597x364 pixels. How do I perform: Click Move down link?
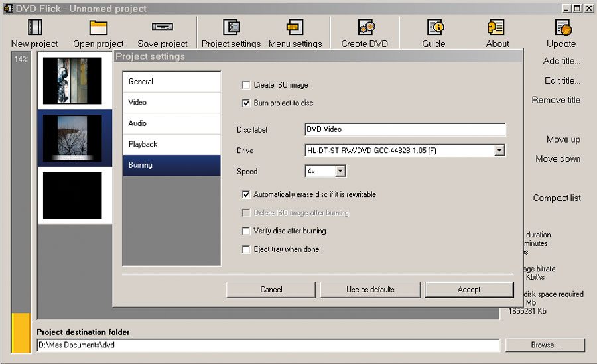tap(558, 158)
